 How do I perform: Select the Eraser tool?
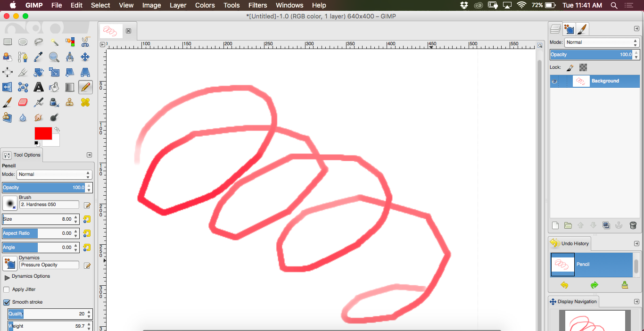click(23, 102)
